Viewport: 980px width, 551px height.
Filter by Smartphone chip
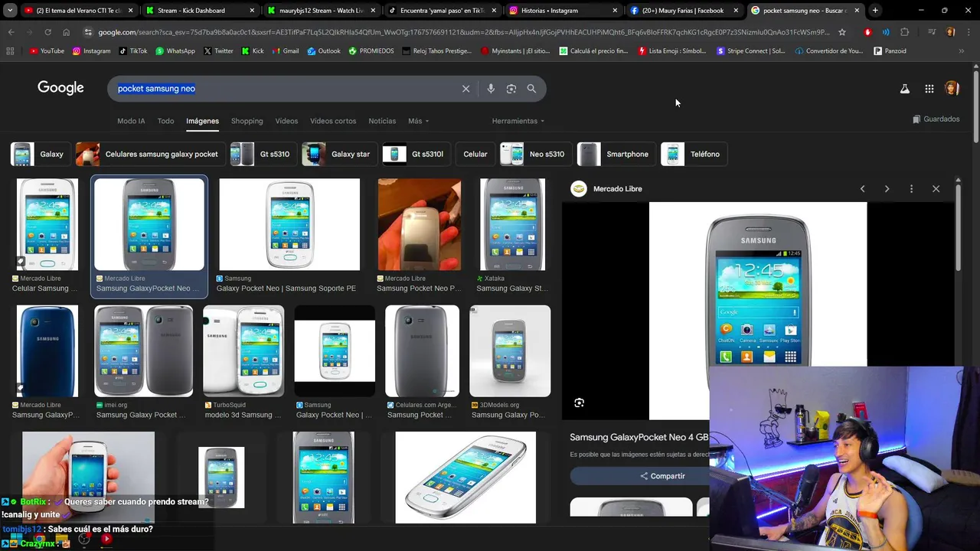pyautogui.click(x=616, y=154)
